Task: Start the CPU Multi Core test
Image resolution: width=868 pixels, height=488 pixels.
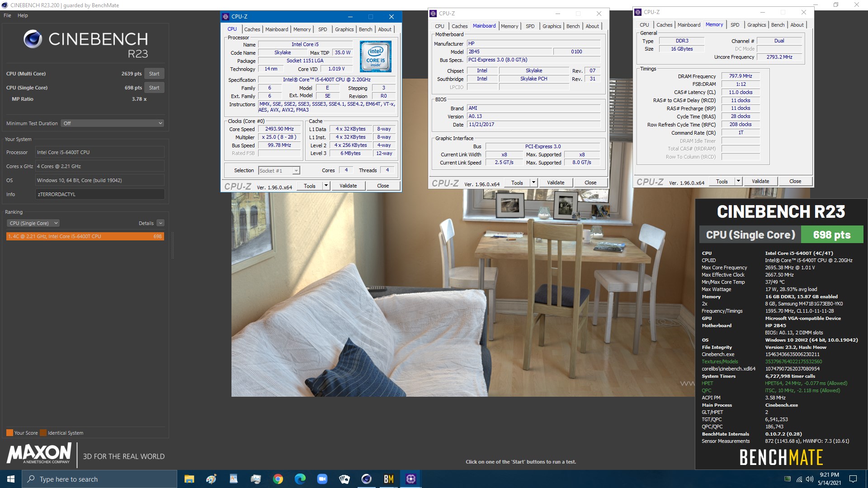Action: (x=154, y=74)
